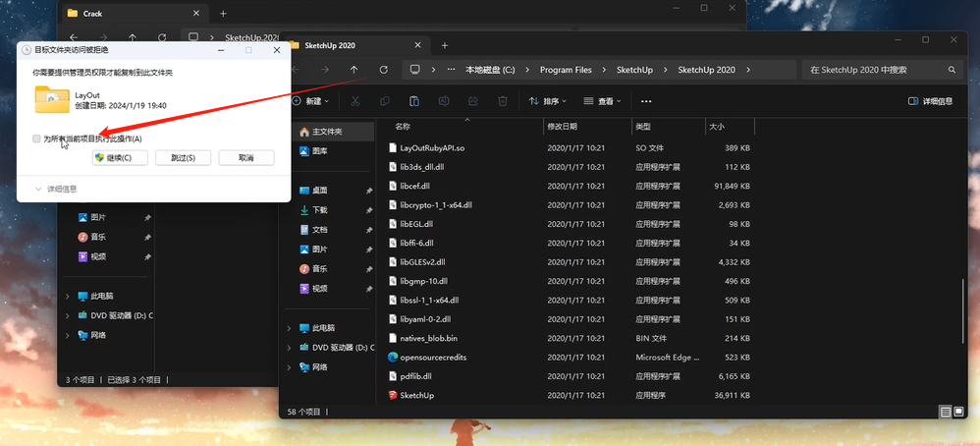Image resolution: width=980 pixels, height=446 pixels.
Task: Switch to the large thumbnails view icon in the status bar
Action: pyautogui.click(x=959, y=412)
